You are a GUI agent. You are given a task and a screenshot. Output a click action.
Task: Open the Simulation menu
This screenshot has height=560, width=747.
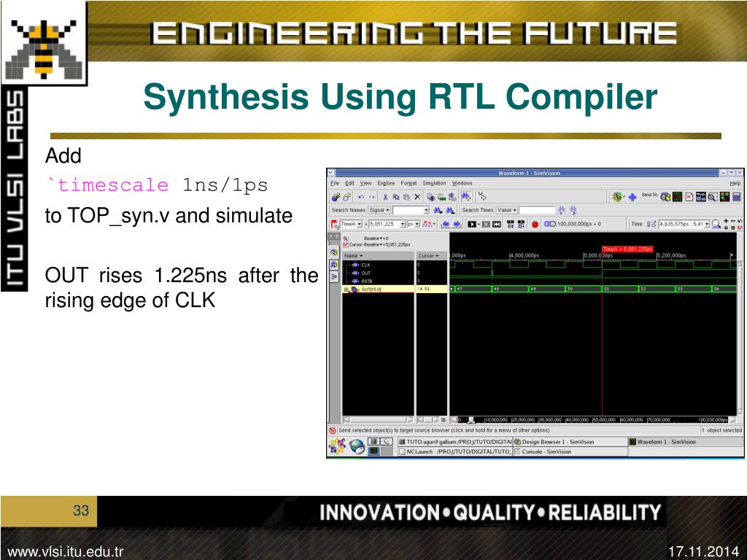click(x=434, y=183)
